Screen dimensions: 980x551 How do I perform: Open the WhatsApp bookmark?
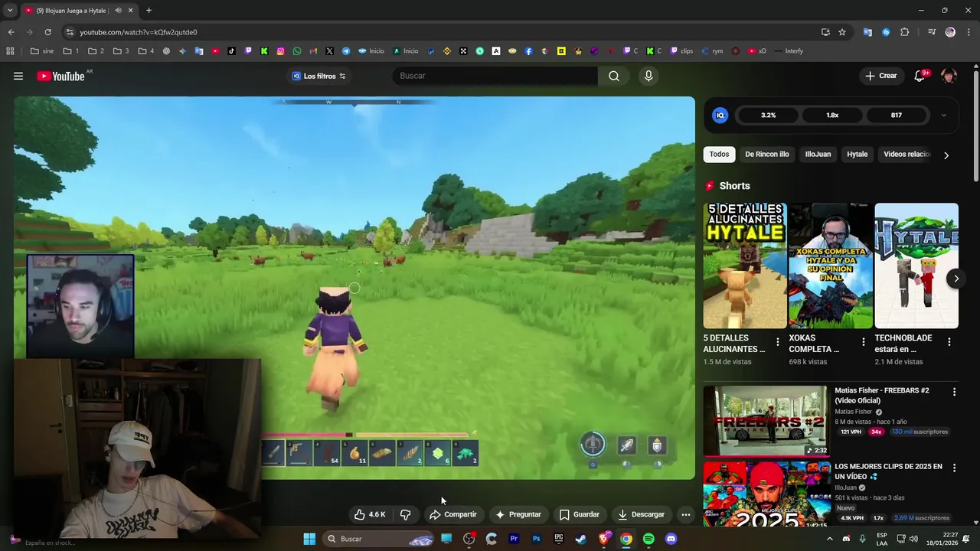coord(297,51)
